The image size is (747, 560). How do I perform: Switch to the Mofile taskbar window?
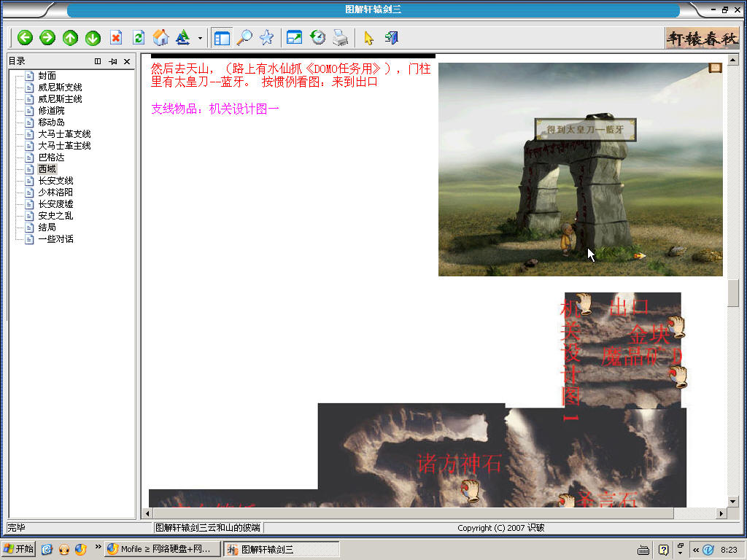160,549
